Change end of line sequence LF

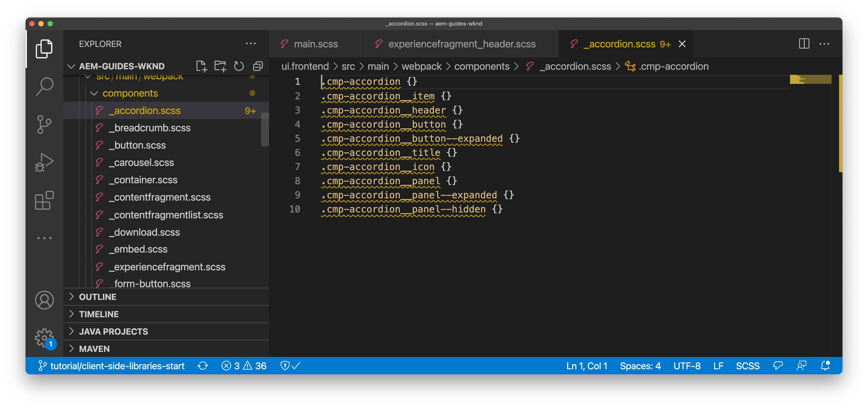718,366
